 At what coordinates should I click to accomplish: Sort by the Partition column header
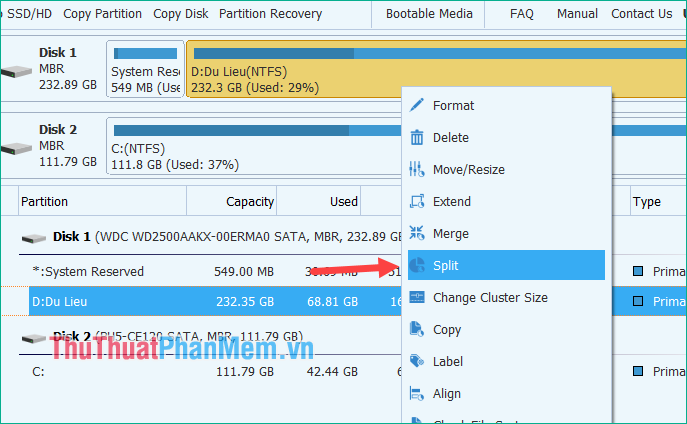[x=103, y=201]
